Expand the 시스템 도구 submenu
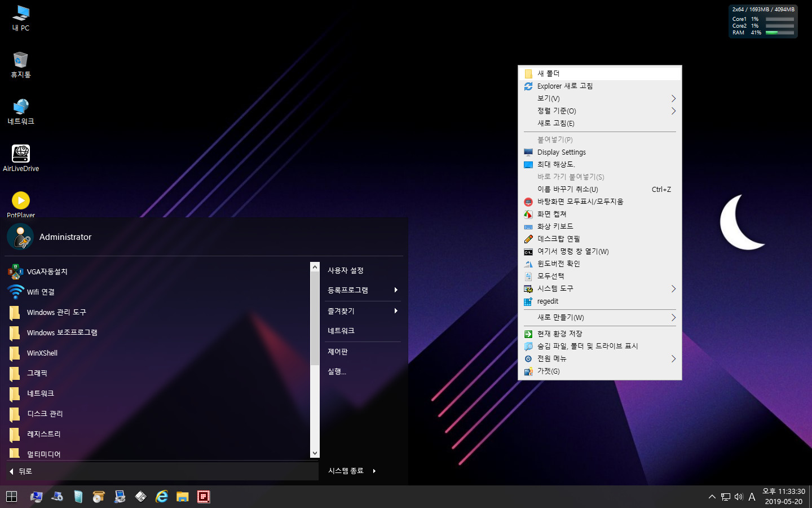Image resolution: width=812 pixels, height=508 pixels. click(x=600, y=288)
